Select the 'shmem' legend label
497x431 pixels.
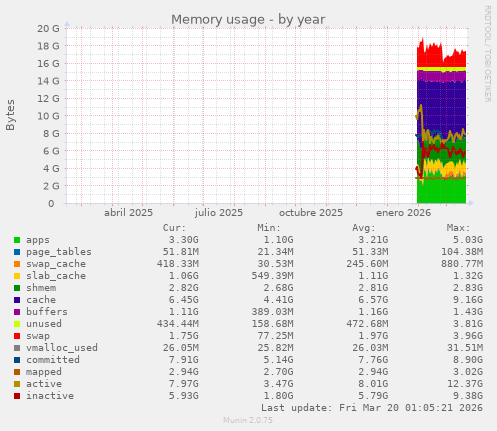(x=41, y=288)
